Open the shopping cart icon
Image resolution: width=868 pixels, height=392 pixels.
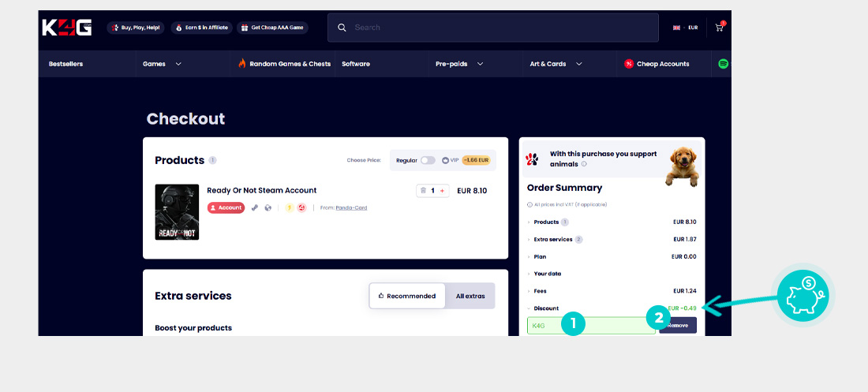coord(719,27)
